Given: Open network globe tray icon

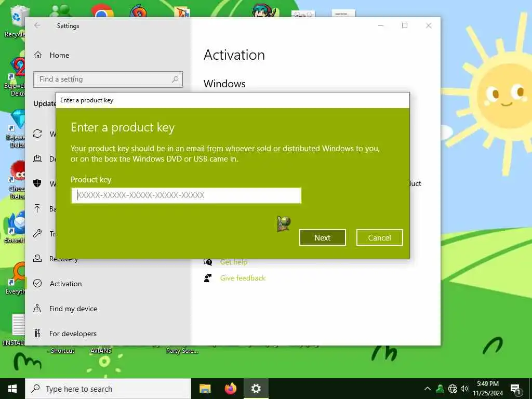Looking at the screenshot, I should point(453,389).
